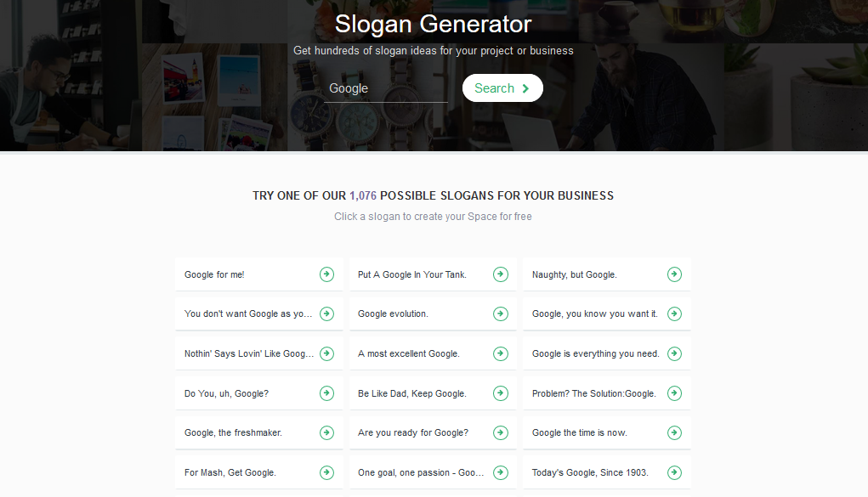The width and height of the screenshot is (868, 497).
Task: Click arrow icon for "Problem? The Solution:Google."
Action: [x=674, y=393]
